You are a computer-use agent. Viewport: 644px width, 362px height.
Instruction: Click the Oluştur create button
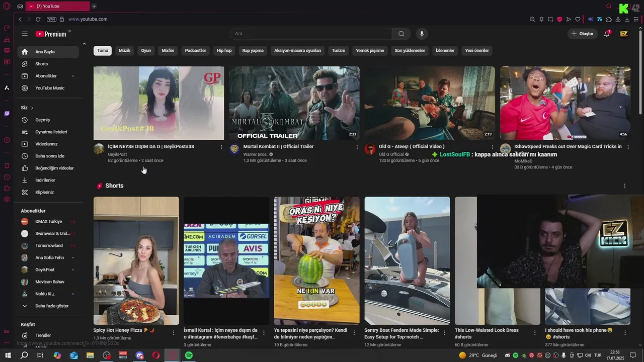point(582,34)
